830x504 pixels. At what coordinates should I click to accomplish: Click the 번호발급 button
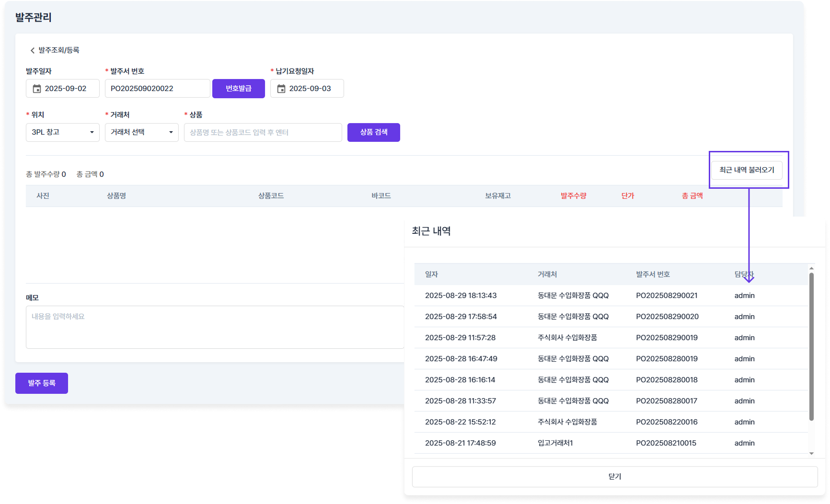pyautogui.click(x=238, y=89)
